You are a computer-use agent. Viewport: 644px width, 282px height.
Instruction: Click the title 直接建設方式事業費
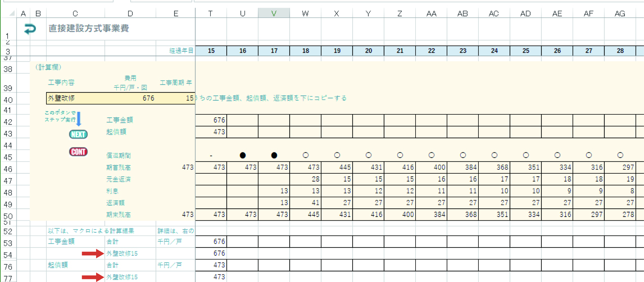click(89, 28)
